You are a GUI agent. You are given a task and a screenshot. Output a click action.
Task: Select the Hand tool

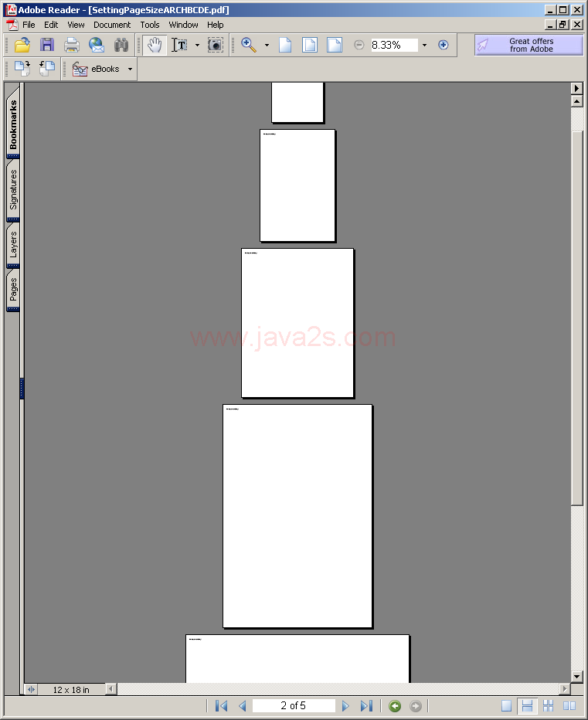click(155, 45)
